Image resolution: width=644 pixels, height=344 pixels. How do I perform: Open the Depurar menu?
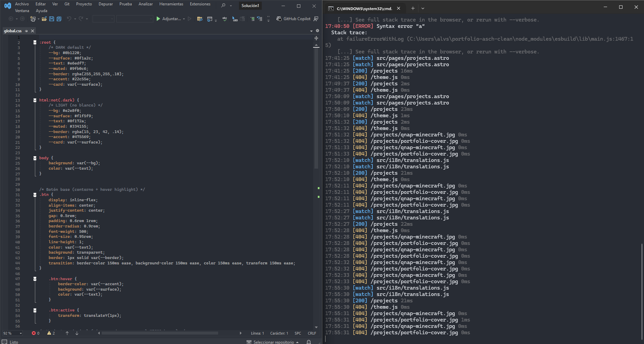(106, 4)
